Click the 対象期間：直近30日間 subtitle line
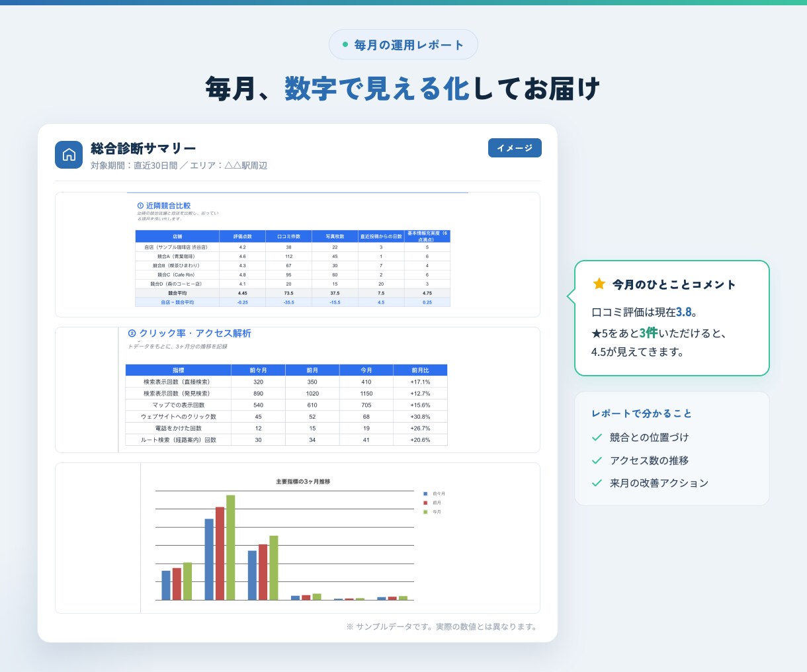 tap(179, 165)
